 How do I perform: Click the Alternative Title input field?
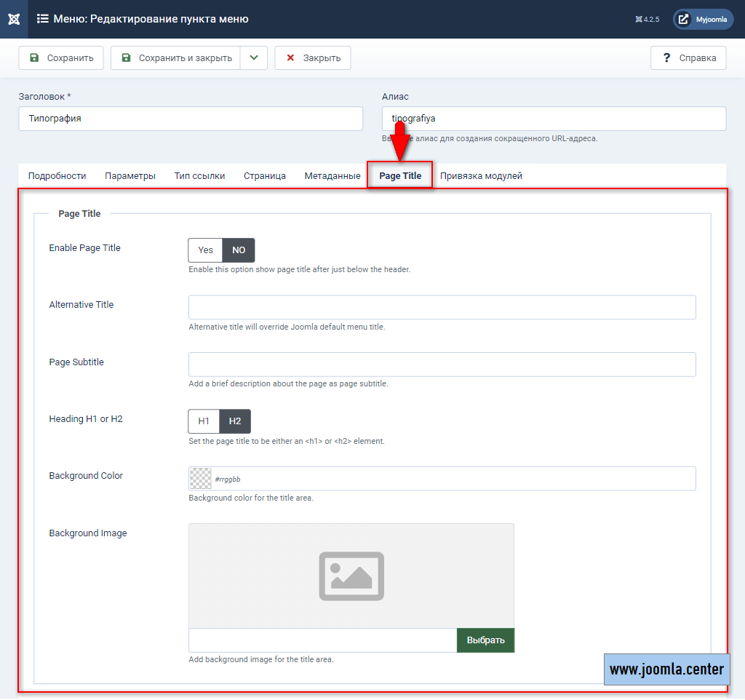[x=442, y=307]
